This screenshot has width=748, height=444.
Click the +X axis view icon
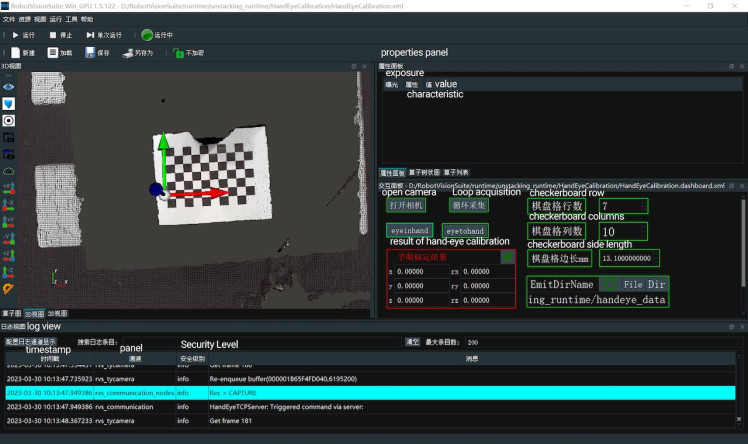(x=8, y=187)
